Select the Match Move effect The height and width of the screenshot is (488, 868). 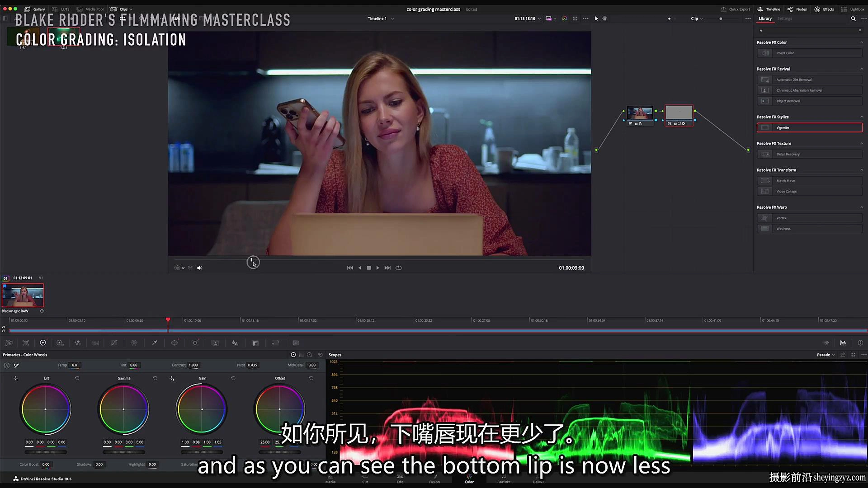[810, 181]
